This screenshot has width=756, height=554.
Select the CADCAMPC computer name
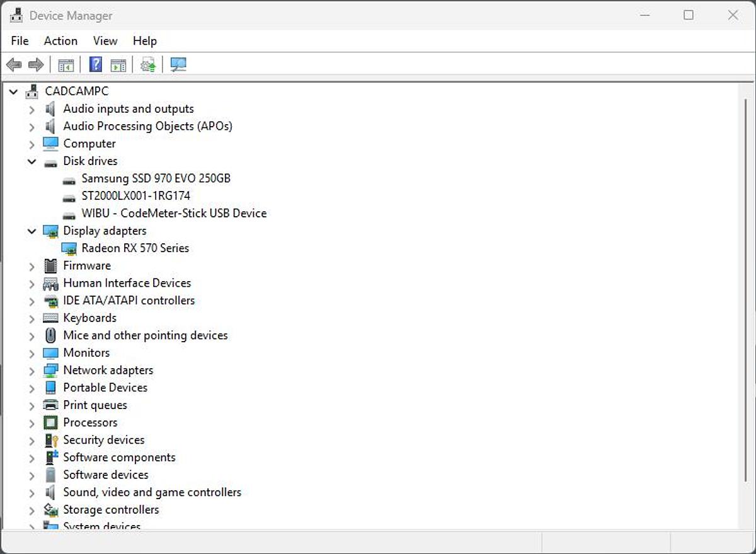[x=77, y=91]
